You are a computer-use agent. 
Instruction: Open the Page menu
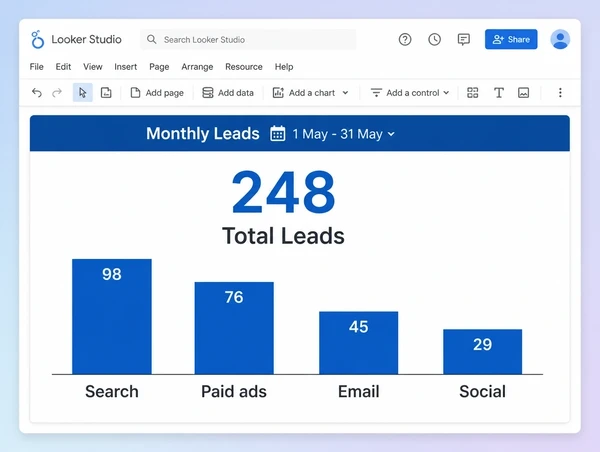pos(159,67)
